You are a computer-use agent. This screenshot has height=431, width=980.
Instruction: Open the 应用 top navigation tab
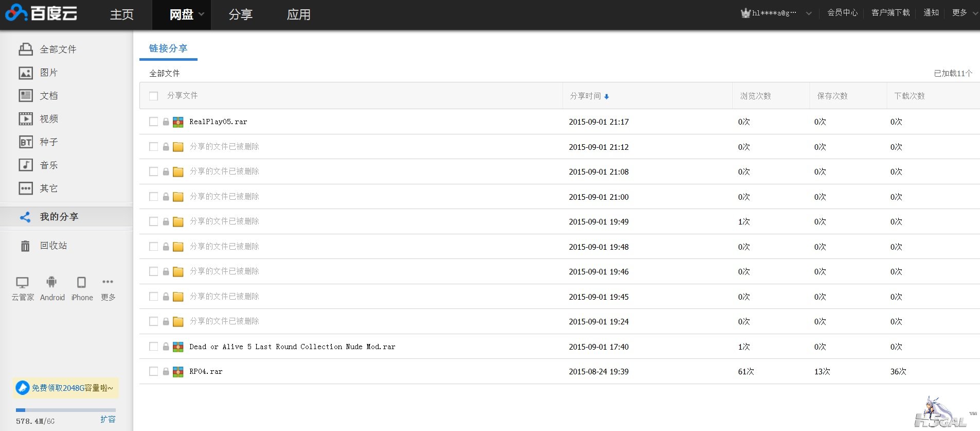pyautogui.click(x=298, y=14)
